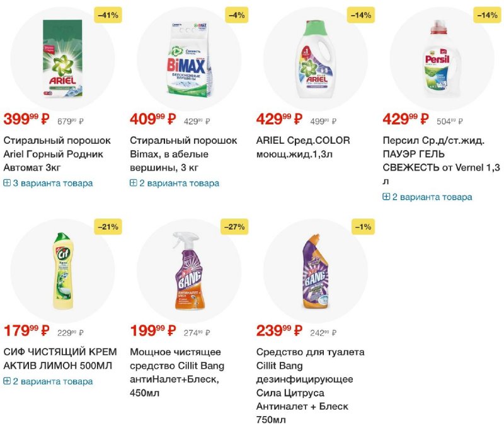
Task: Open "Мощное чистящее средство Cillit Bang" title
Action: 177,372
